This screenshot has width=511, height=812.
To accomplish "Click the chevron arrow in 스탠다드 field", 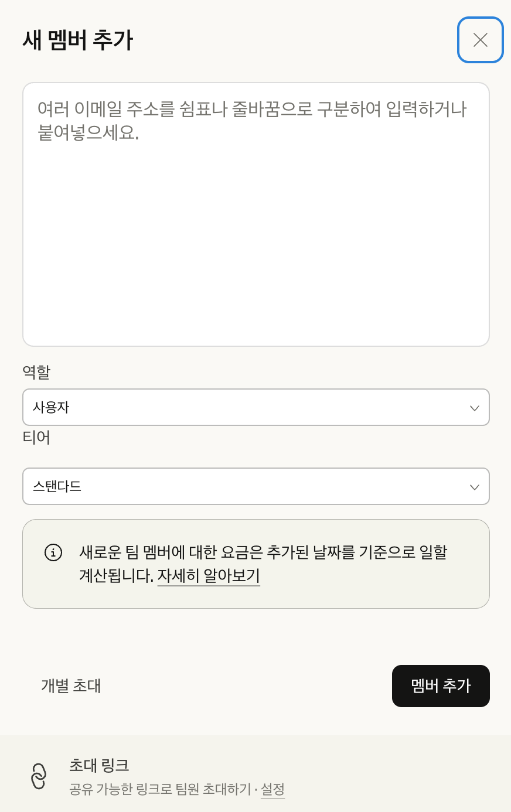I will [475, 487].
